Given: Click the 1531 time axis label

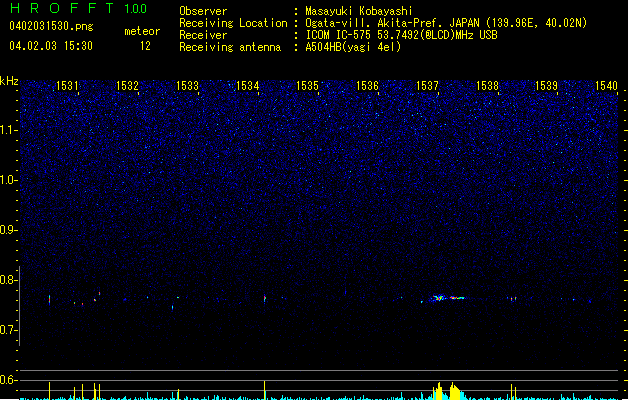Looking at the screenshot, I should 67,85.
